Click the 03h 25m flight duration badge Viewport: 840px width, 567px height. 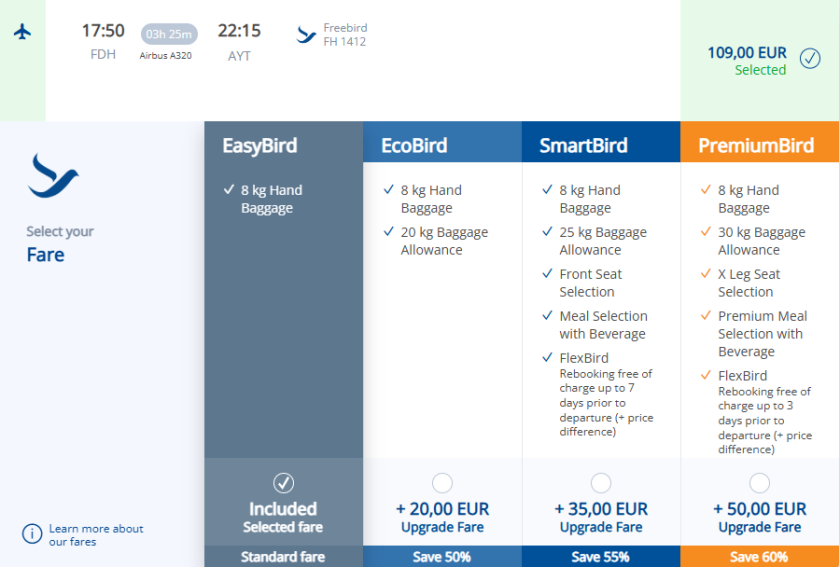(168, 33)
